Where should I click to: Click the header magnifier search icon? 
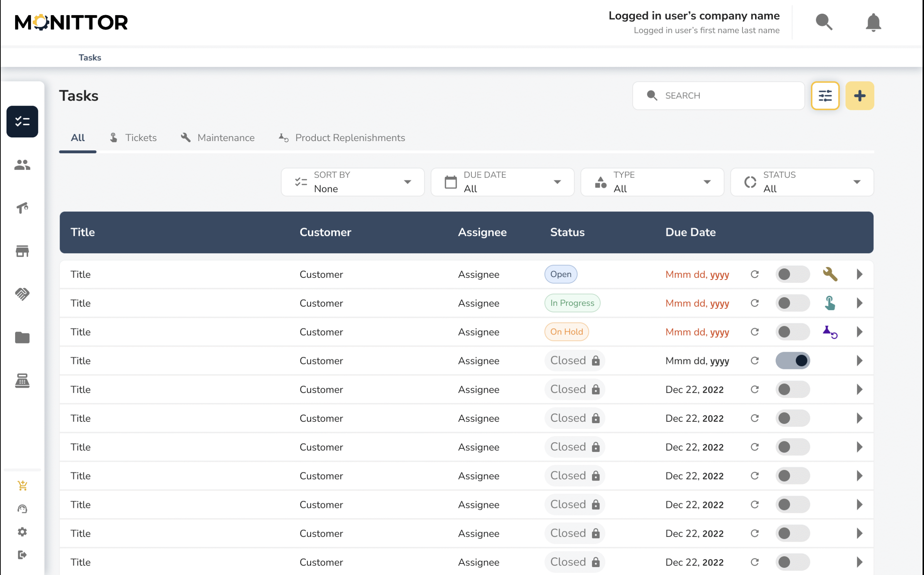[x=824, y=22]
